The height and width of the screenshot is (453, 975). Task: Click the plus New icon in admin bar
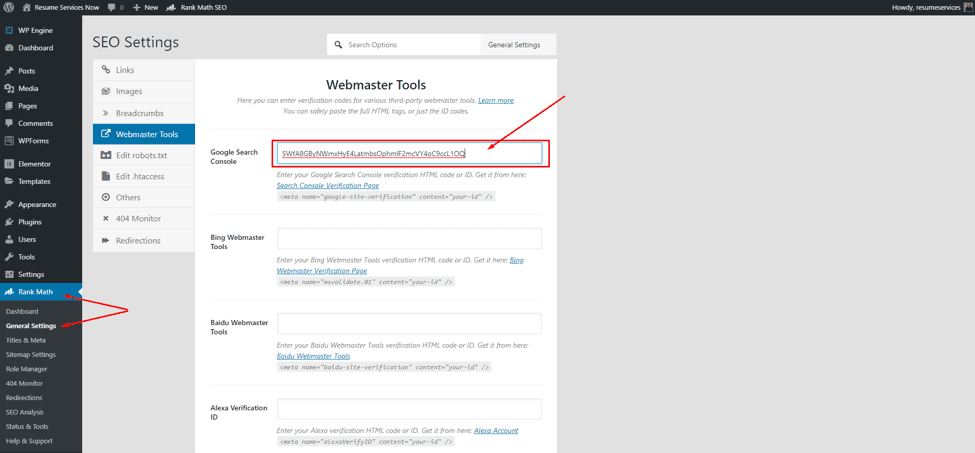point(137,7)
